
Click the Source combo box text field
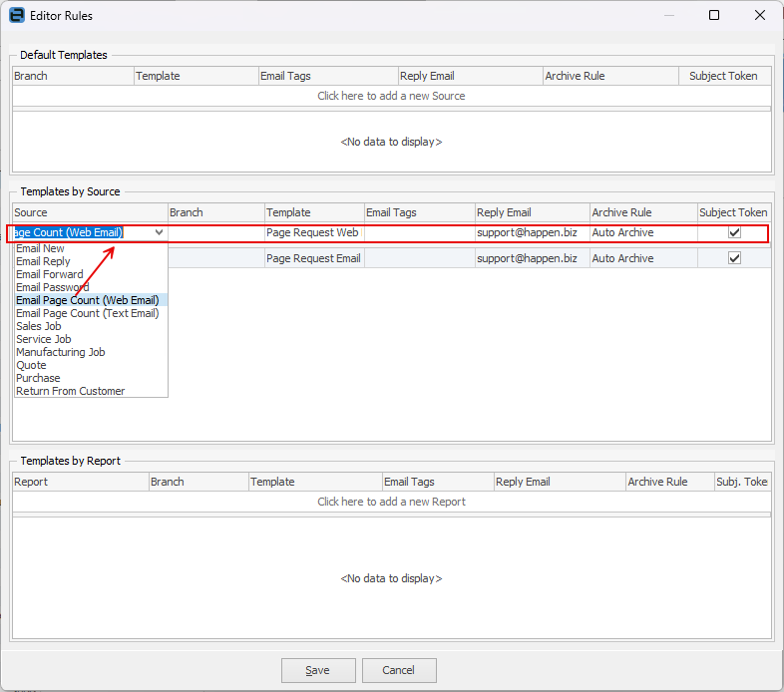click(x=83, y=232)
